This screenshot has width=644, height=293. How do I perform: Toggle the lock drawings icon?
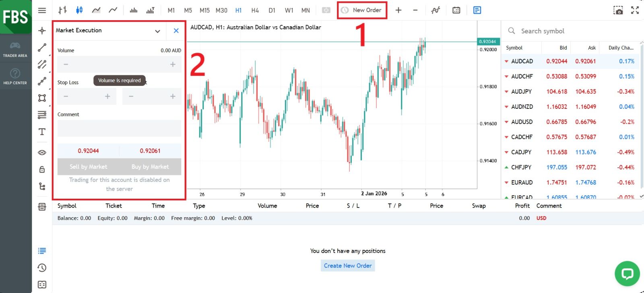pyautogui.click(x=42, y=169)
